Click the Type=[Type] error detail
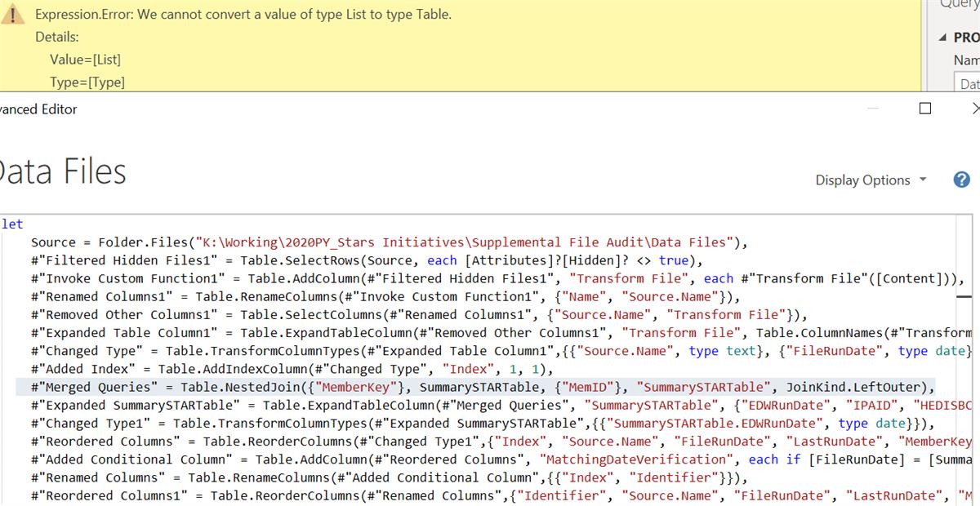This screenshot has width=980, height=506. [x=87, y=82]
